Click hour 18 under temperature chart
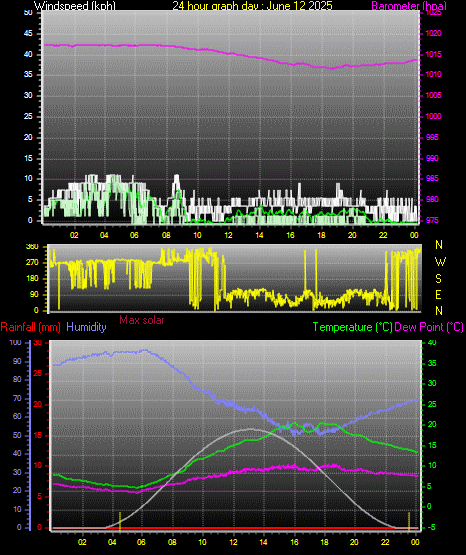This screenshot has width=466, height=555. tap(324, 542)
